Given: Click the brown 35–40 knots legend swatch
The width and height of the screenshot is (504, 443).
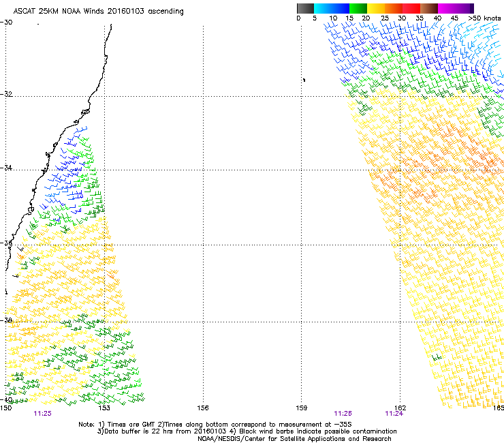Looking at the screenshot, I should point(429,8).
